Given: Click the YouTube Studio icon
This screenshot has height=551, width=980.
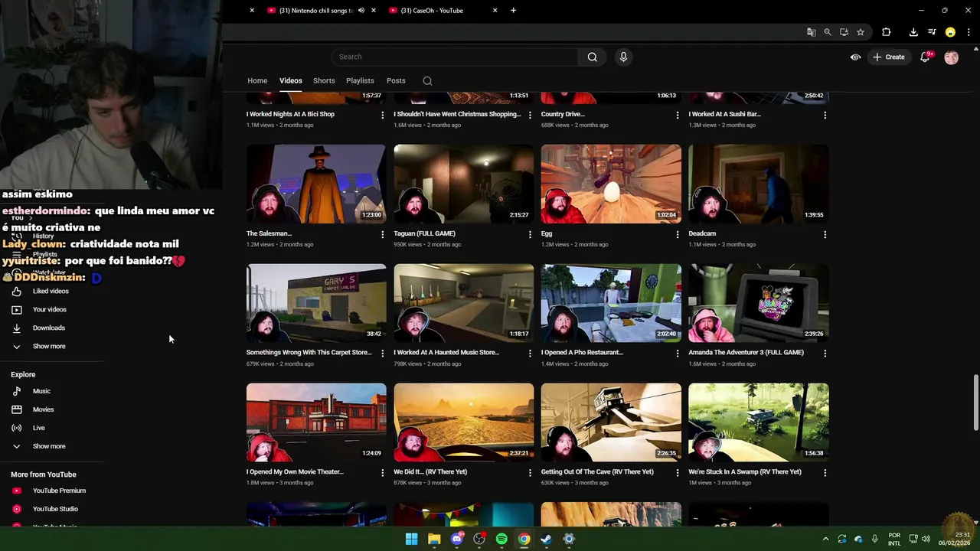Looking at the screenshot, I should tap(16, 510).
